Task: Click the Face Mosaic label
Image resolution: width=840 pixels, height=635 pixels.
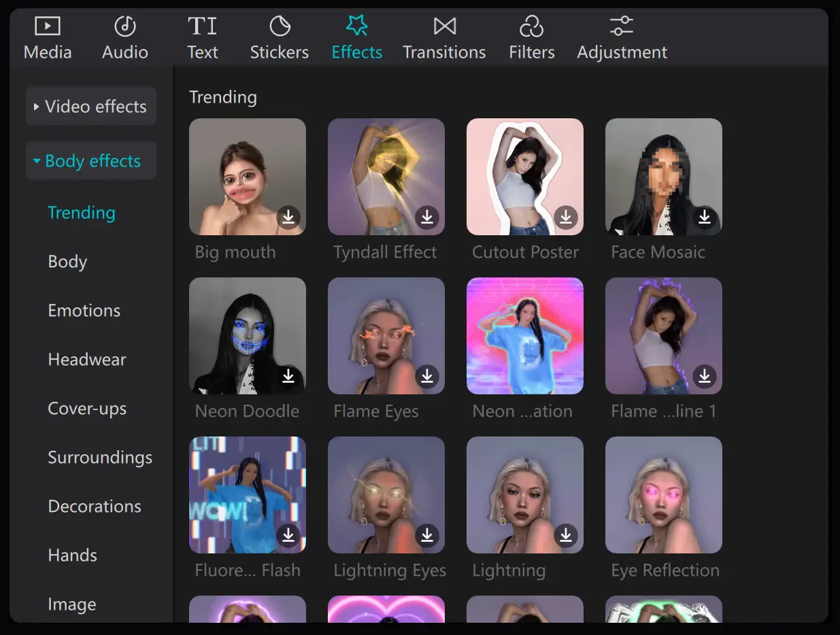Action: (x=658, y=252)
